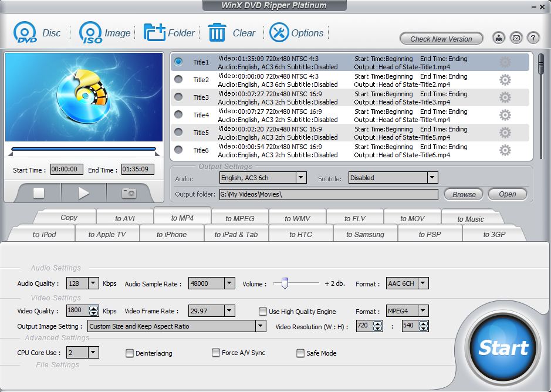Viewport: 551px width, 392px height.
Task: Open settings gear for Title1
Action: click(x=505, y=62)
